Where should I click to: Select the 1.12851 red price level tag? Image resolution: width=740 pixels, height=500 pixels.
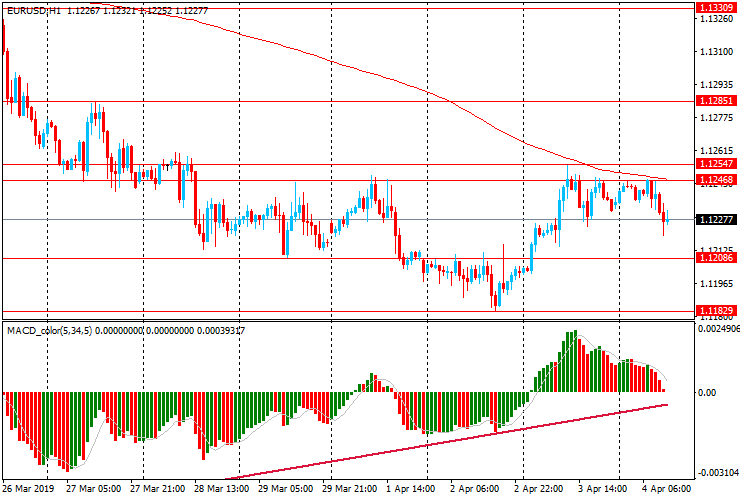point(716,101)
